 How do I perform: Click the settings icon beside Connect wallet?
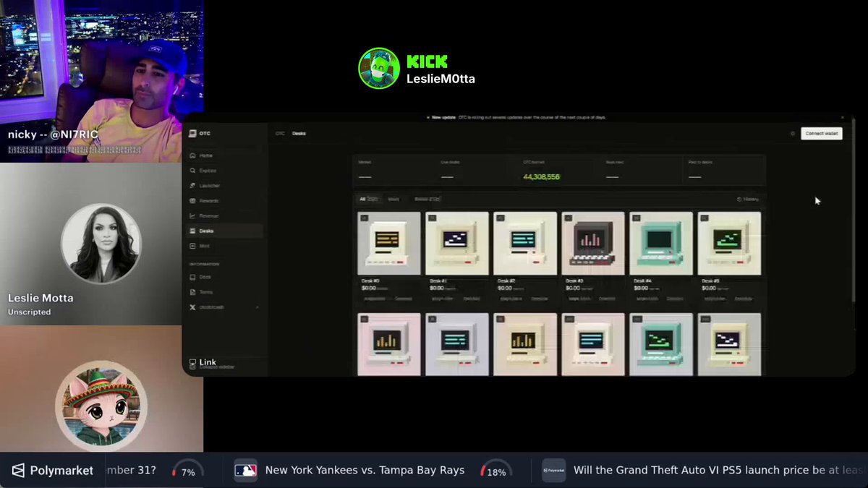(793, 134)
